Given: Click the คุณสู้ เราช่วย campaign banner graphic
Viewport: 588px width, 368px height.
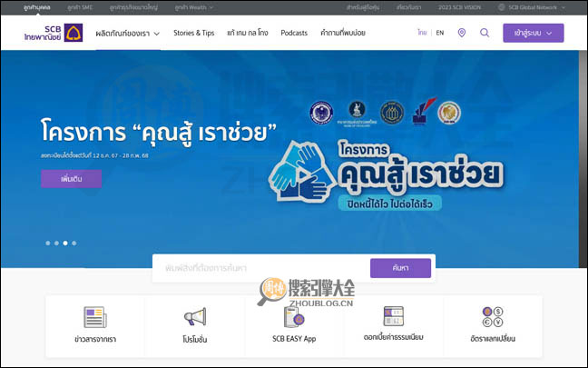Looking at the screenshot, I should pos(387,174).
